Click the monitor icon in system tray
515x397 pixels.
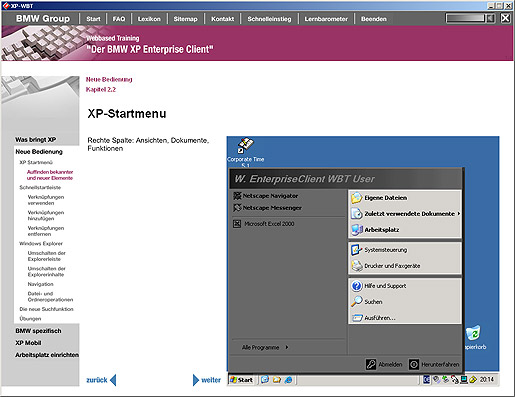coord(464,379)
